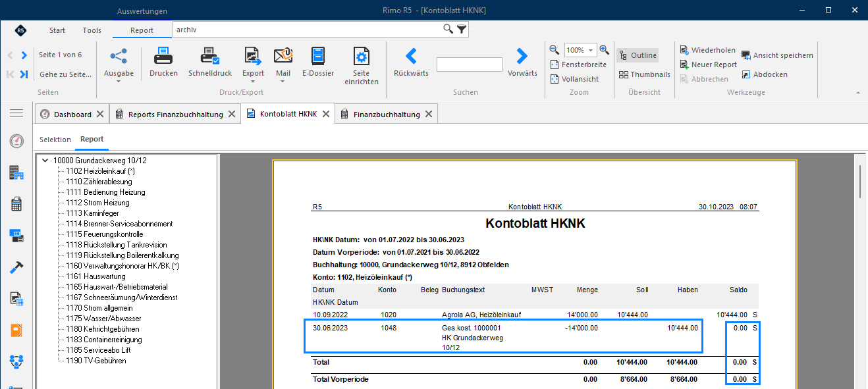
Task: Click the Mail envelope icon
Action: (283, 56)
